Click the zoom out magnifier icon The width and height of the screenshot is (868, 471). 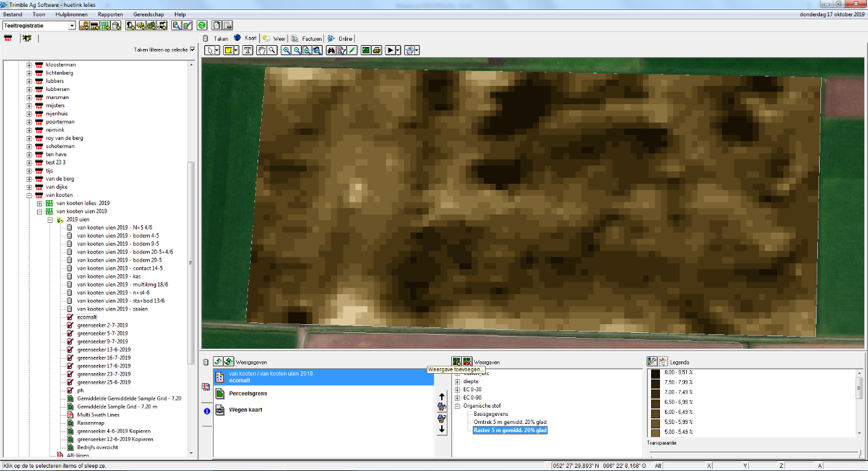[296, 50]
